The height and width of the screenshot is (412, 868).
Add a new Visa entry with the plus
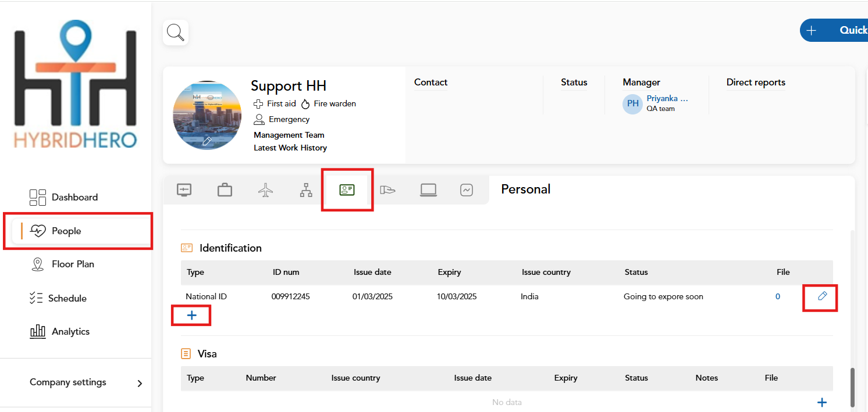click(x=822, y=402)
